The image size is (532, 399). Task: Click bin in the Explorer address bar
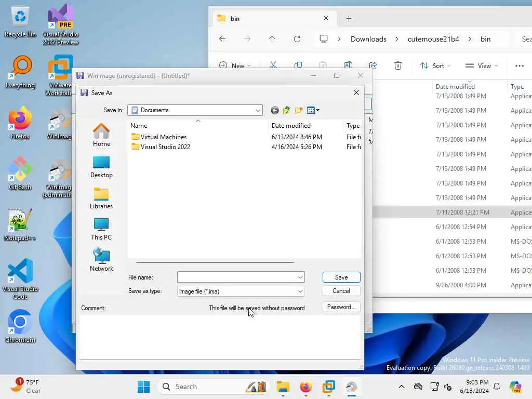[486, 39]
